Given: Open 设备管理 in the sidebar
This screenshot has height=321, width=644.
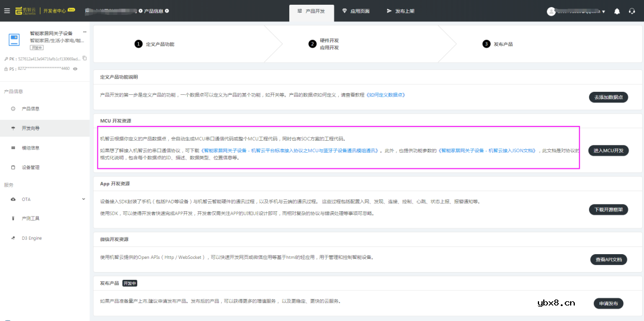Looking at the screenshot, I should pos(45,167).
